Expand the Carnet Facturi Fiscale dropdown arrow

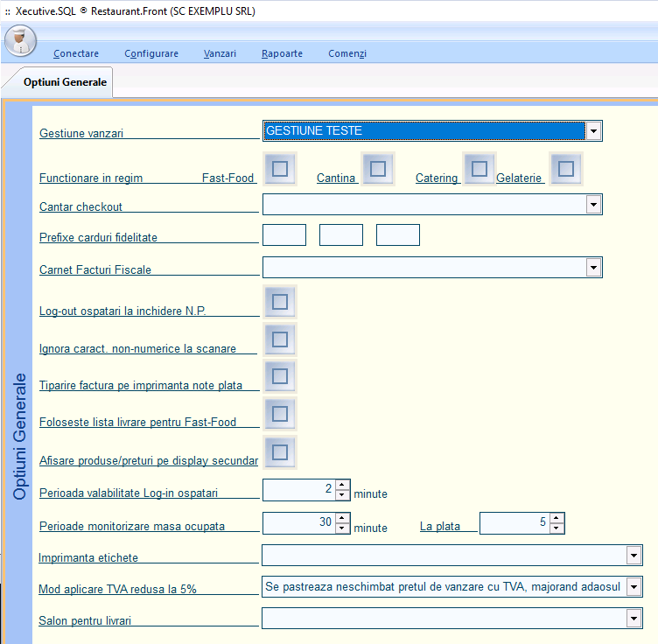(593, 267)
